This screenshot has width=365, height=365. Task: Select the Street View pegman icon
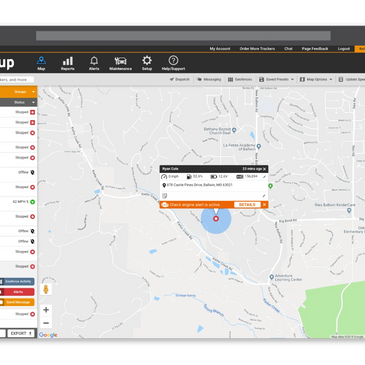tap(46, 289)
